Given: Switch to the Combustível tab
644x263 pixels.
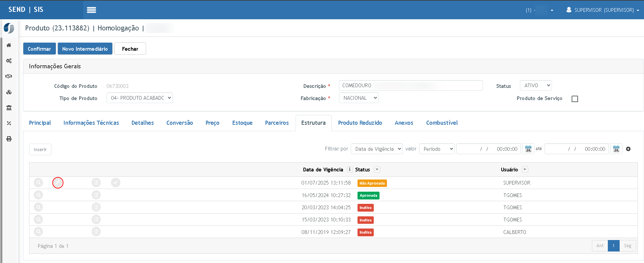Looking at the screenshot, I should click(x=442, y=123).
